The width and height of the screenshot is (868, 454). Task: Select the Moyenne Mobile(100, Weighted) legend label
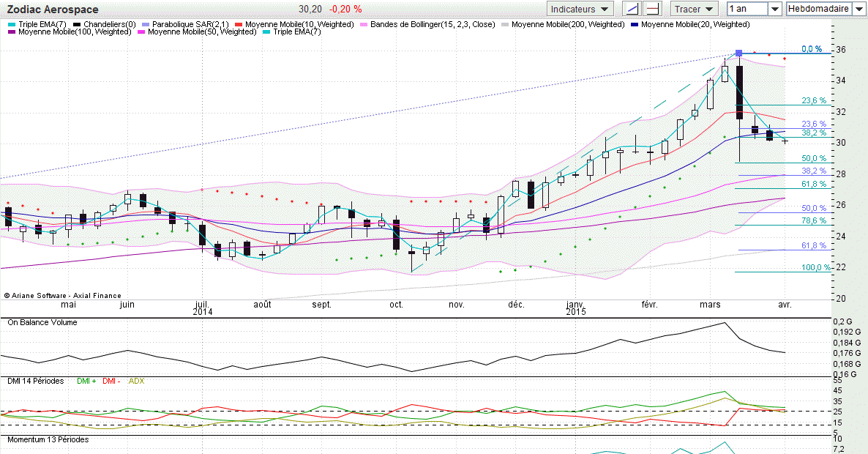click(75, 31)
